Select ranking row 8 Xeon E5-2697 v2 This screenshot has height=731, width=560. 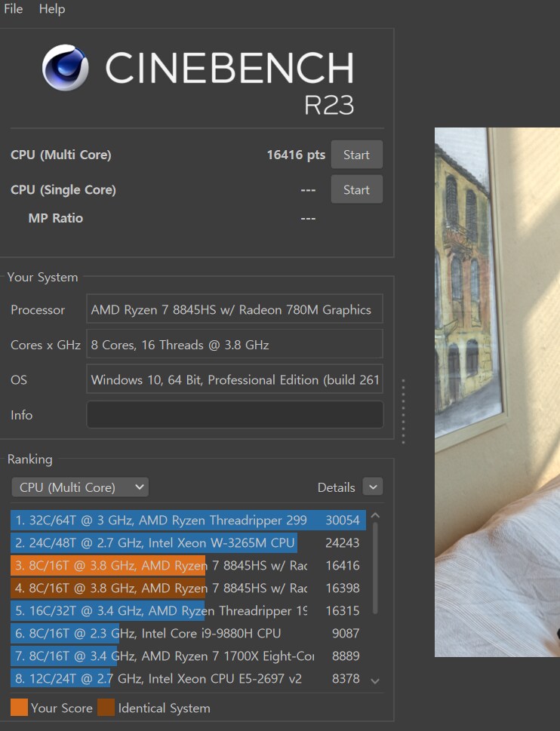[x=189, y=678]
